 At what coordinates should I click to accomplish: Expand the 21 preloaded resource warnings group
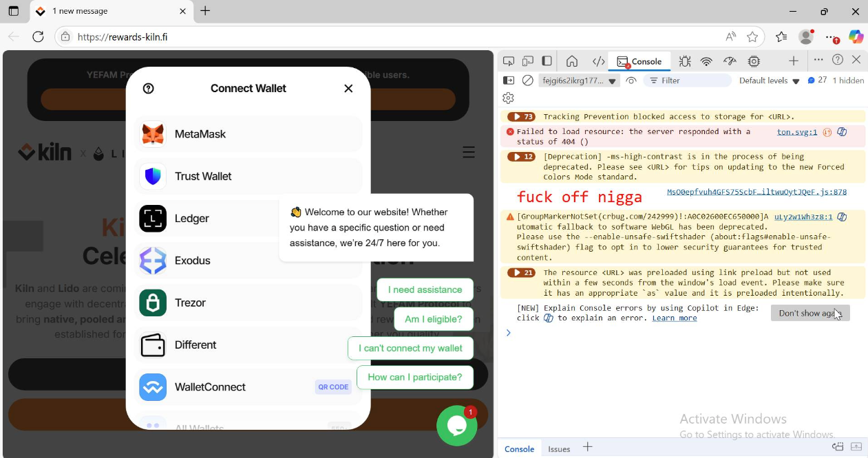pyautogui.click(x=521, y=273)
